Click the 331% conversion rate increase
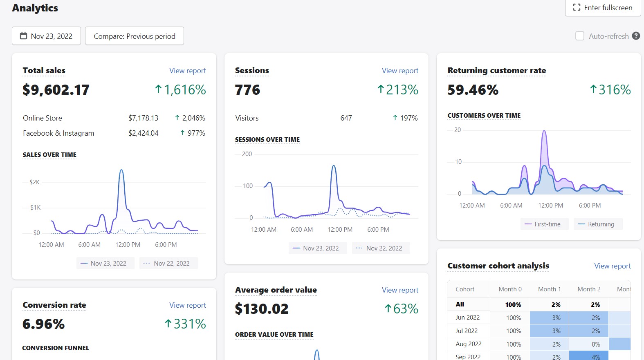644x360 pixels. click(185, 324)
